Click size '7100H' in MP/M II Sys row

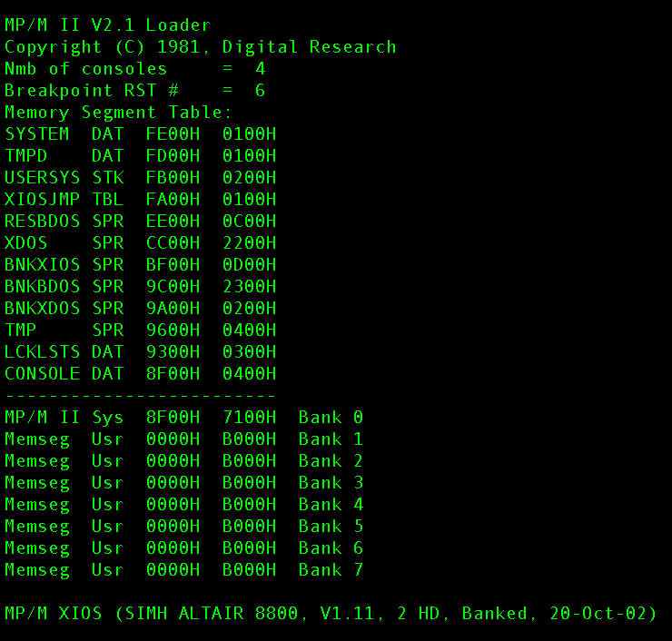pyautogui.click(x=250, y=418)
